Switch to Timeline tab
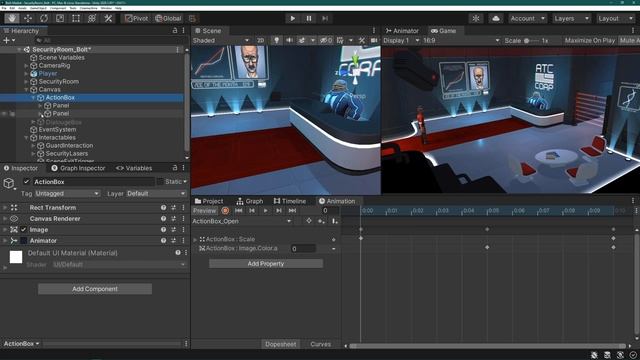Viewport: 640px width, 360px height. pyautogui.click(x=290, y=201)
